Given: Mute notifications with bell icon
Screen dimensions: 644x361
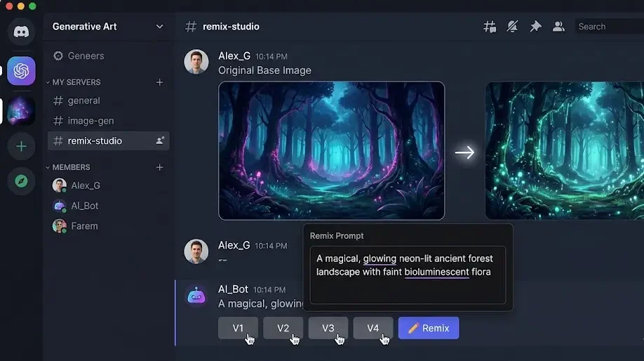Looking at the screenshot, I should tap(512, 27).
